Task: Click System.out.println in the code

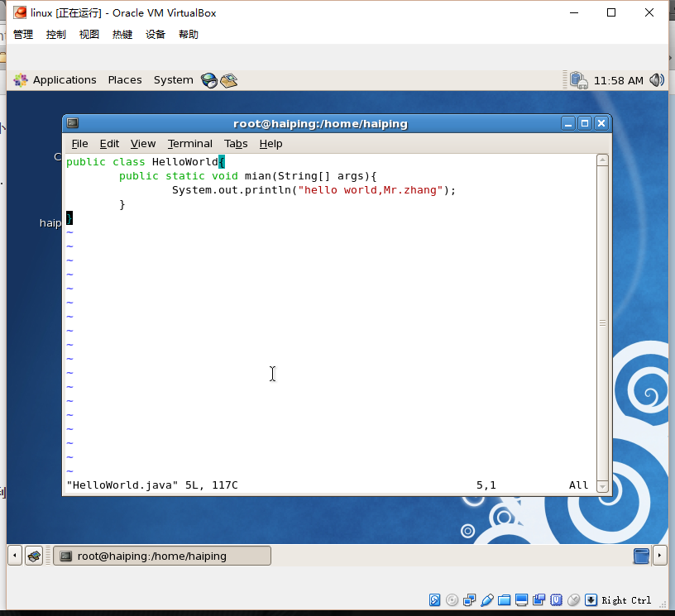Action: (x=232, y=190)
